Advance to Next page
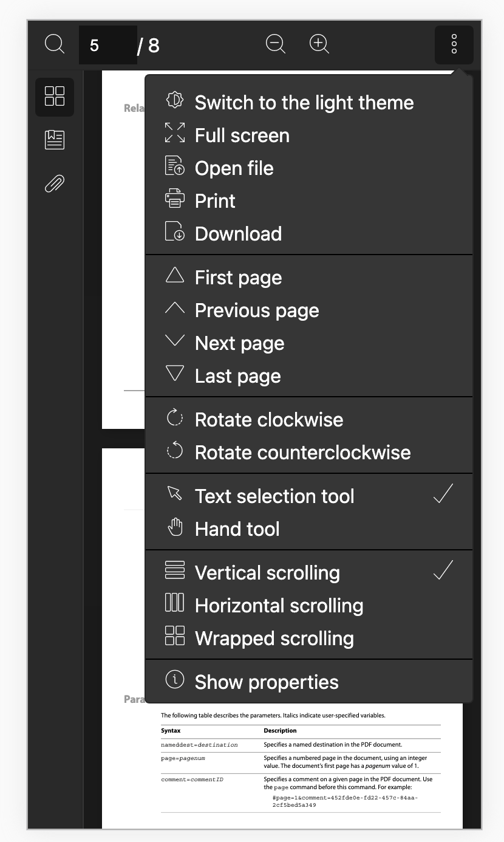This screenshot has width=504, height=842. point(239,343)
